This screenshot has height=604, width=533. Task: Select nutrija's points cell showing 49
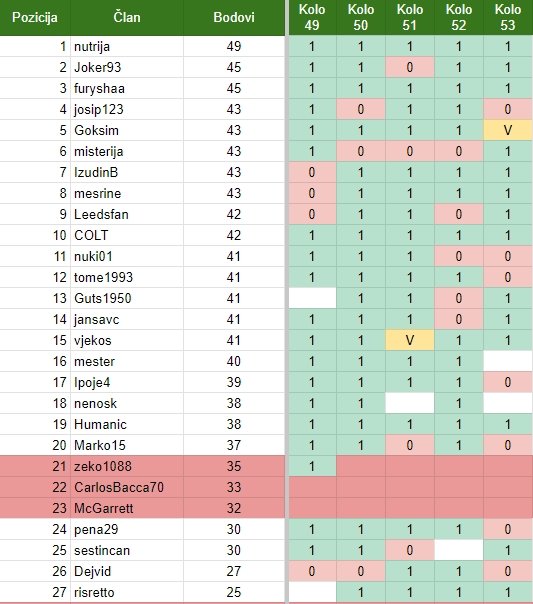point(234,47)
